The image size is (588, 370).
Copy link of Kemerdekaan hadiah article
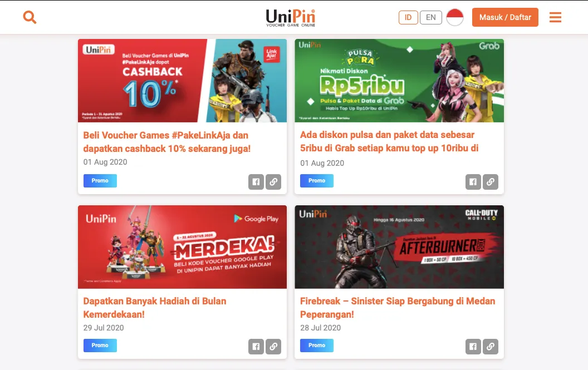(273, 347)
